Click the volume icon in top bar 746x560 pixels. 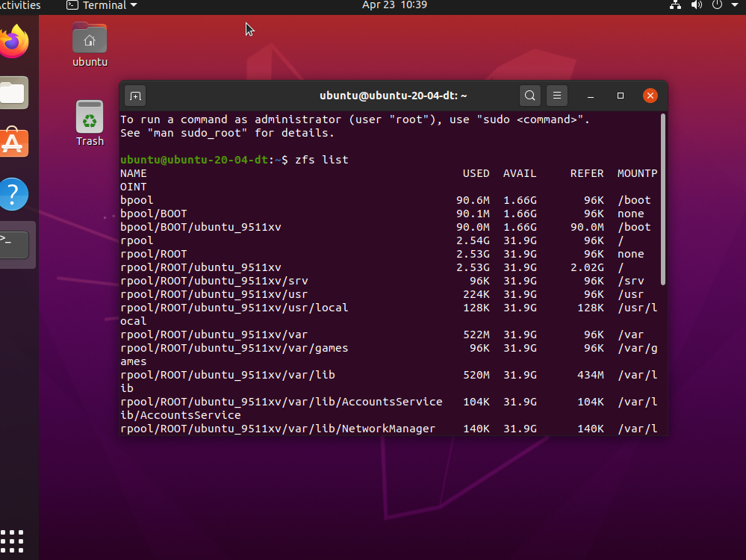coord(697,5)
